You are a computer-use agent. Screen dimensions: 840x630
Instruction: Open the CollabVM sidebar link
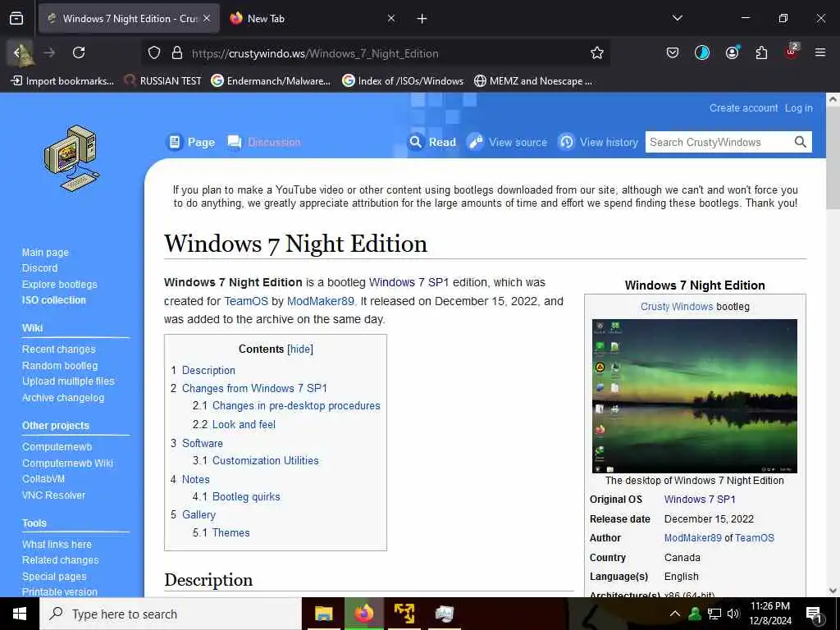[x=43, y=479]
